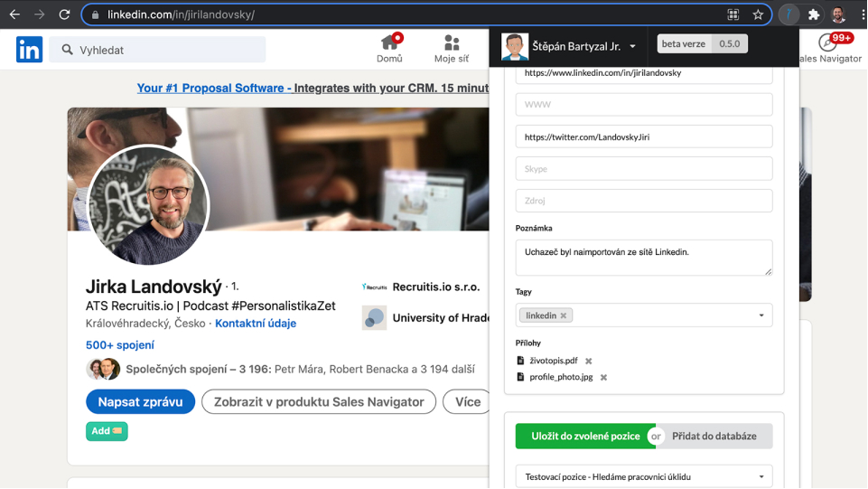Click the browser forward arrow
Viewport: 868px width, 489px height.
(x=40, y=14)
